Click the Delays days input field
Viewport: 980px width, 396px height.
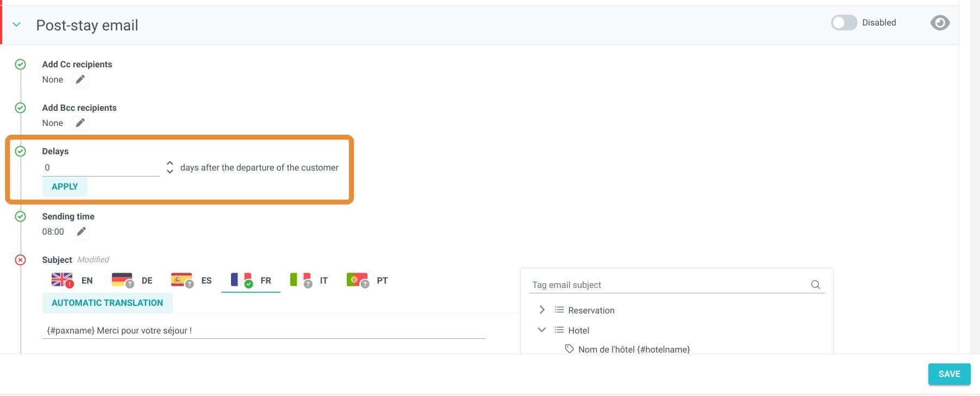click(x=101, y=168)
